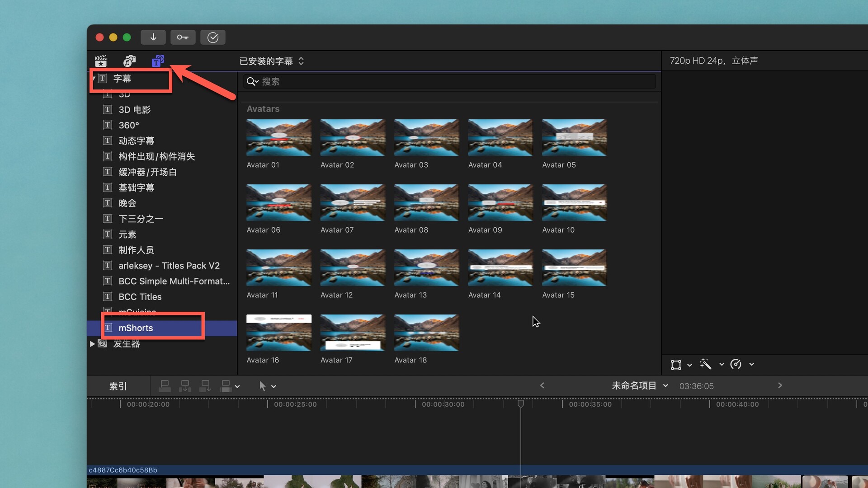The image size is (868, 488).
Task: Click the timeline playhead handle
Action: [x=521, y=404]
